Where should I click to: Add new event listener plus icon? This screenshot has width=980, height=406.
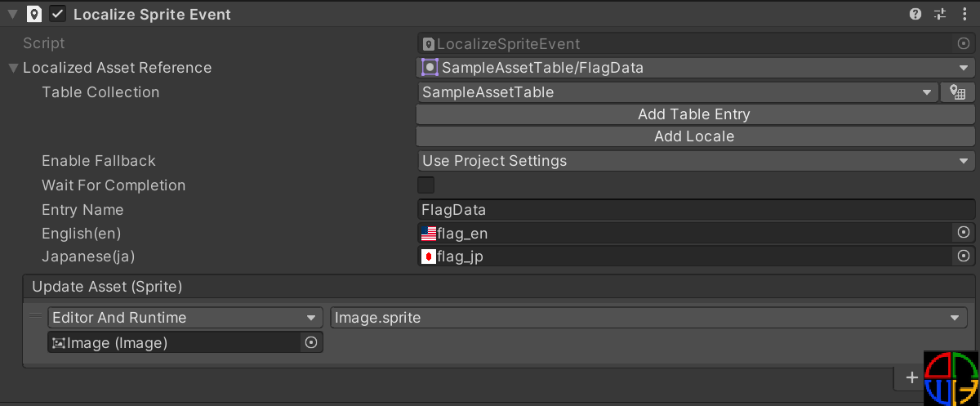point(912,378)
